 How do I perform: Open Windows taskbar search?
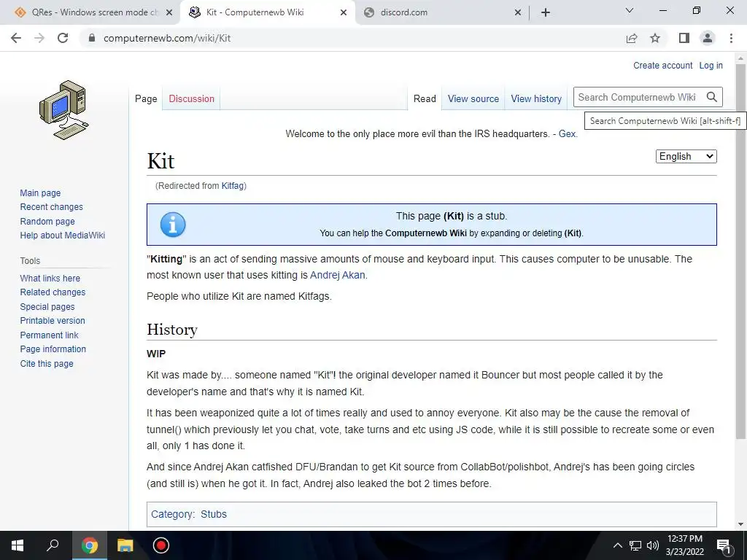point(53,545)
